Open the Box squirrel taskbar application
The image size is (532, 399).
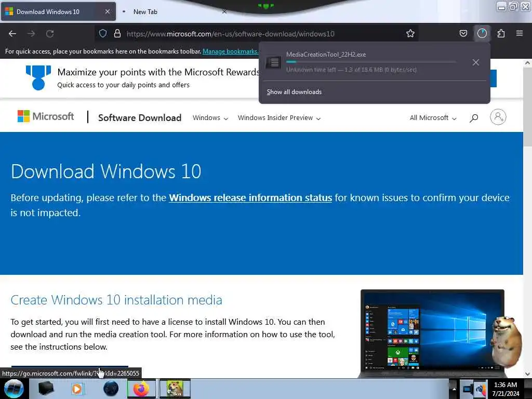175,389
